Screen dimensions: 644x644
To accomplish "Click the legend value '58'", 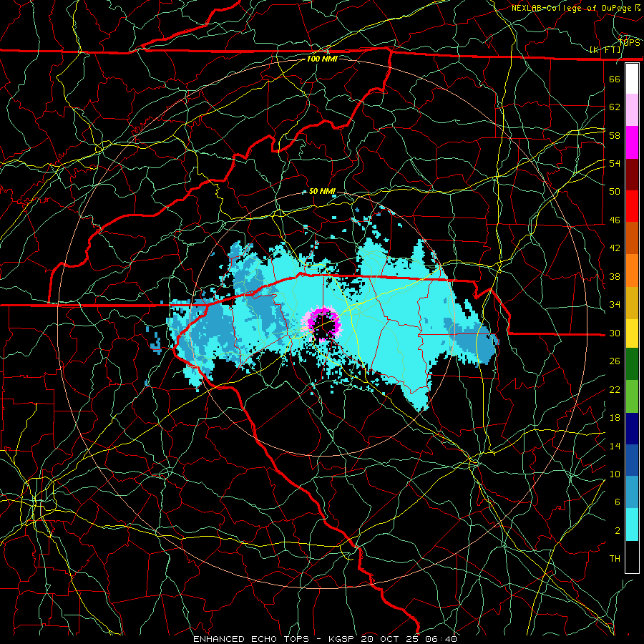I will point(615,135).
